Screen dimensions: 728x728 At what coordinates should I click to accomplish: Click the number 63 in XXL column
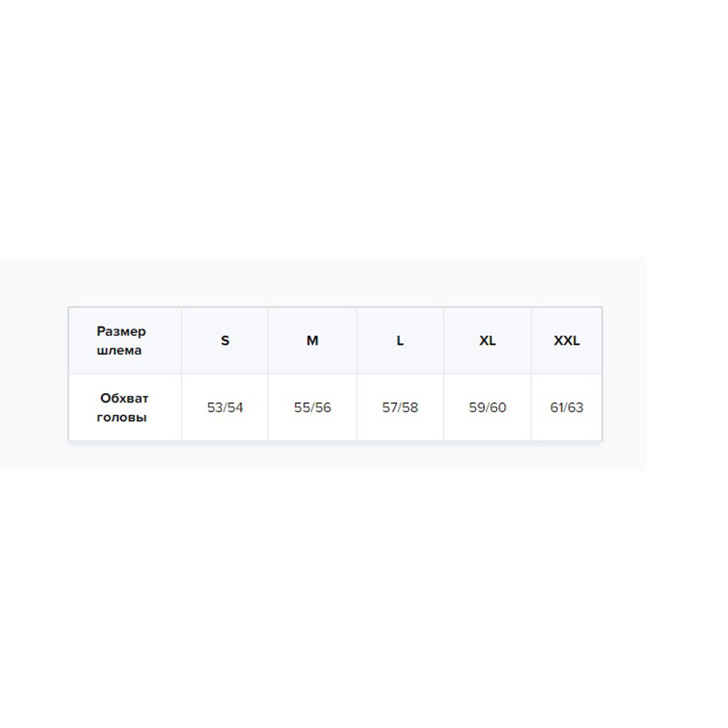[x=576, y=408]
